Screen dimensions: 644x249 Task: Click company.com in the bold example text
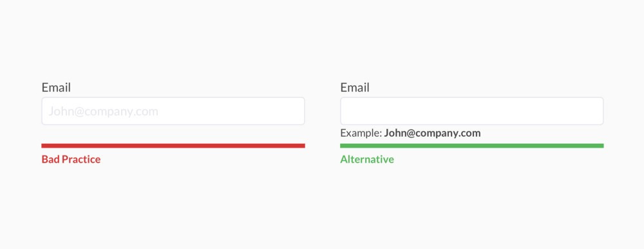pos(448,134)
